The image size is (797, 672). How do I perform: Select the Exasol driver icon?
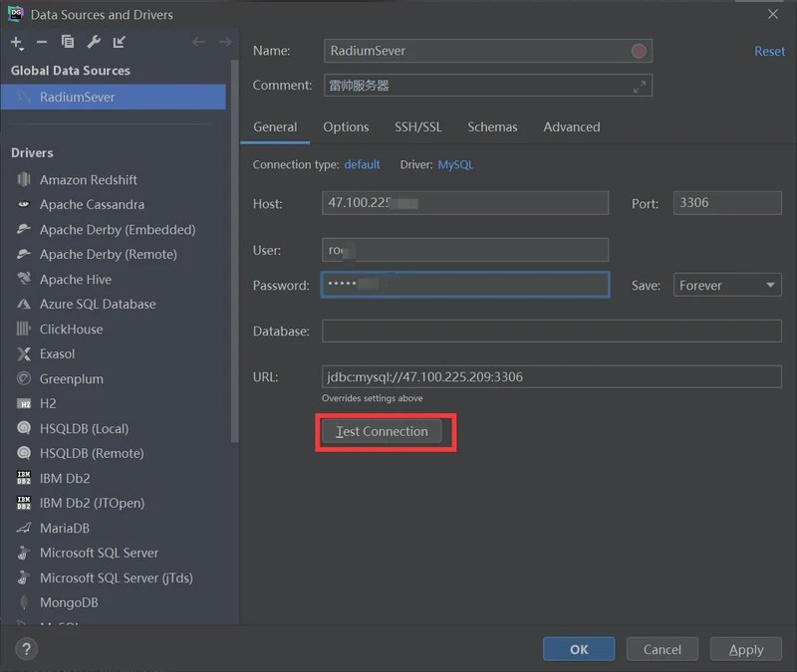[x=23, y=353]
